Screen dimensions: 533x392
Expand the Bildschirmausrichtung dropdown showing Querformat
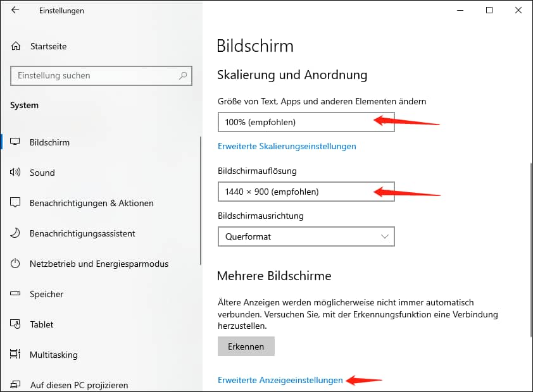306,236
